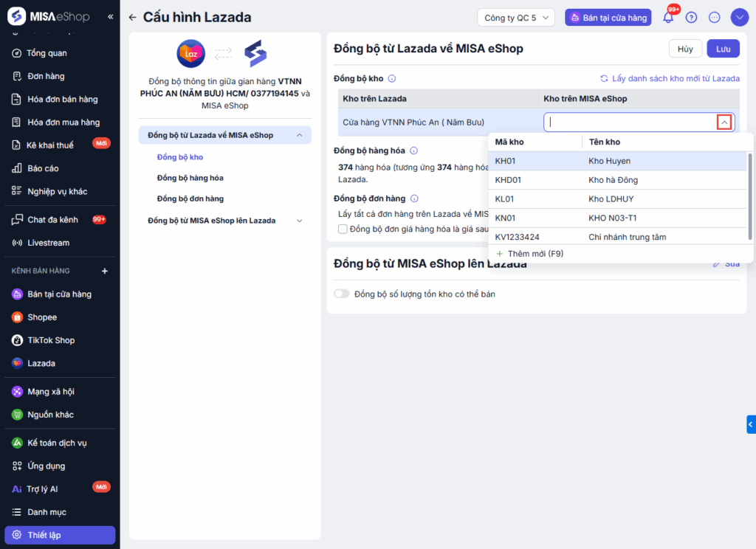
Task: Open the user avatar menu
Action: point(740,18)
